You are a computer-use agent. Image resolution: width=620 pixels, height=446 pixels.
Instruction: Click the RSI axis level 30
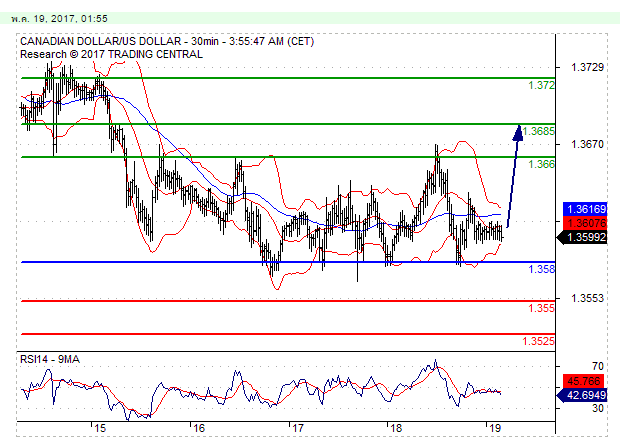click(598, 408)
